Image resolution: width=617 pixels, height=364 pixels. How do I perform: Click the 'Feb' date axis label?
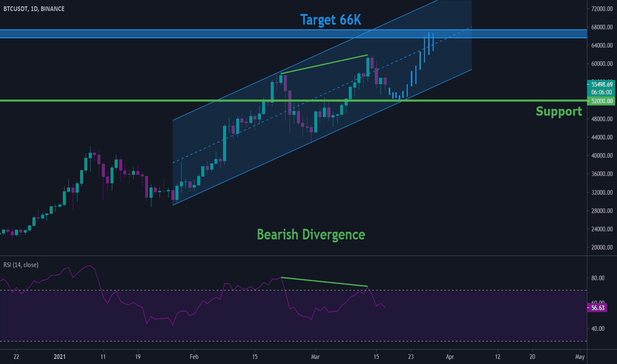tap(194, 357)
